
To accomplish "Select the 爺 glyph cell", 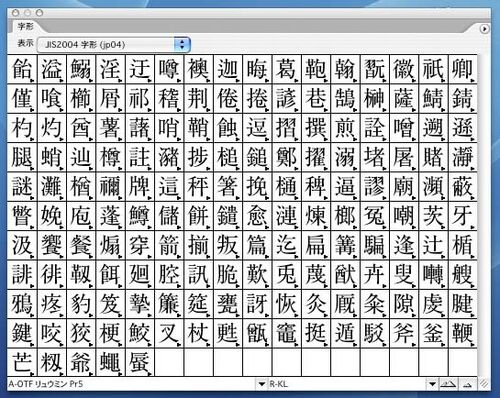I will pyautogui.click(x=81, y=362).
